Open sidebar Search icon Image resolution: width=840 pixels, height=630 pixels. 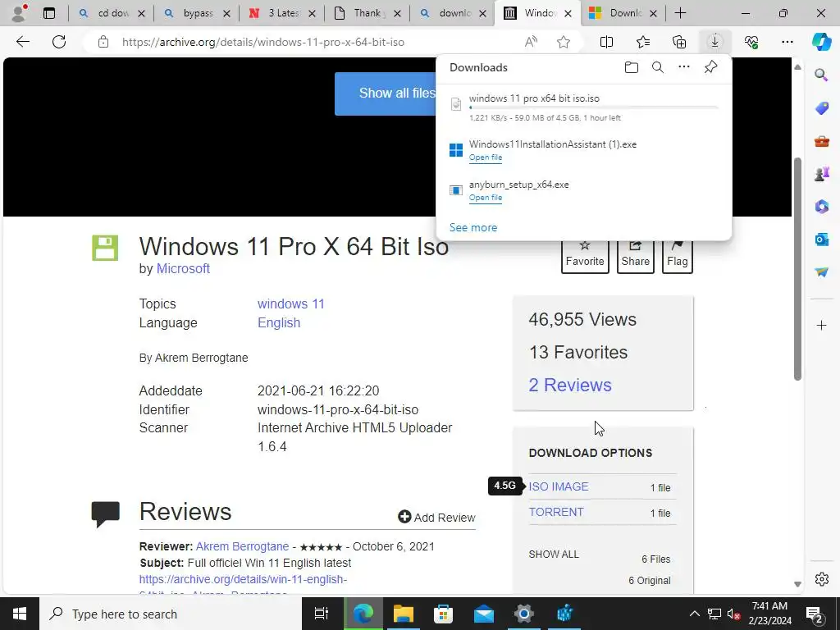(821, 75)
